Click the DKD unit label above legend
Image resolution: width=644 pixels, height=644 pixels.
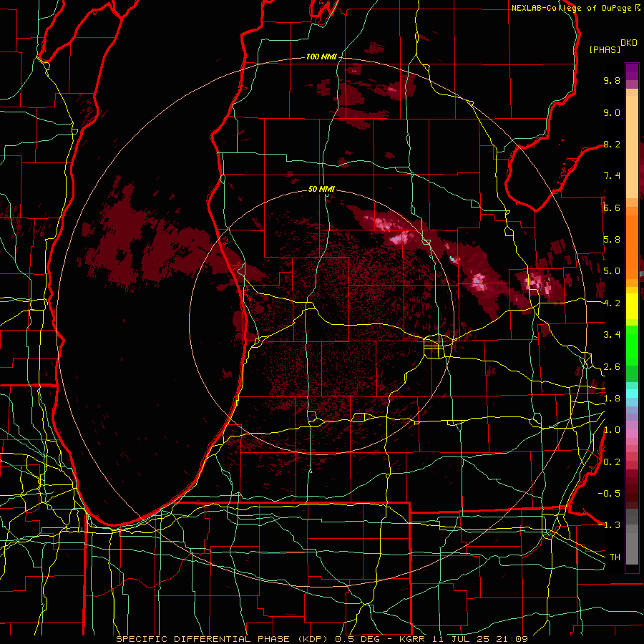click(x=629, y=43)
